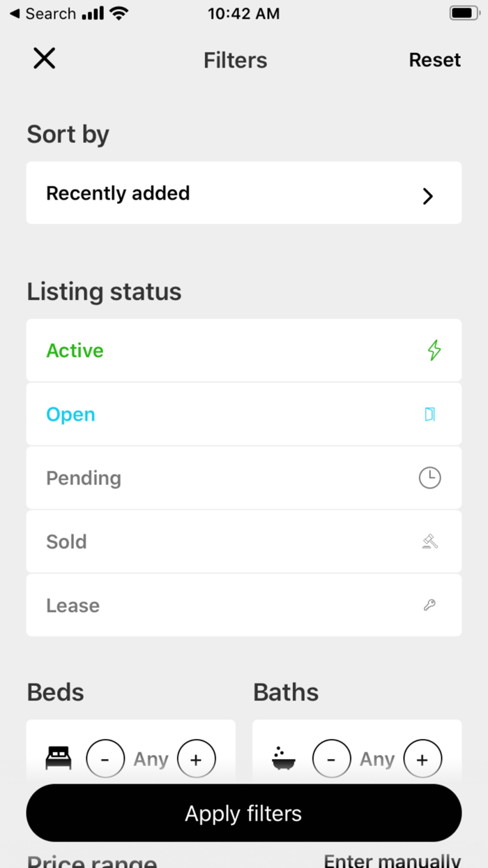Enable the Pending listing status
Viewport: 488px width, 868px height.
pos(84,478)
